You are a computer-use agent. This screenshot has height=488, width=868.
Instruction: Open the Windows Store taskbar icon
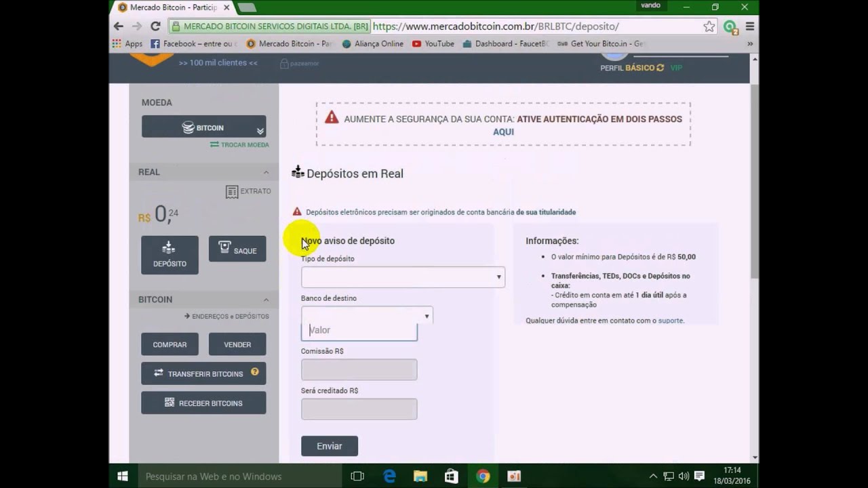coord(451,476)
